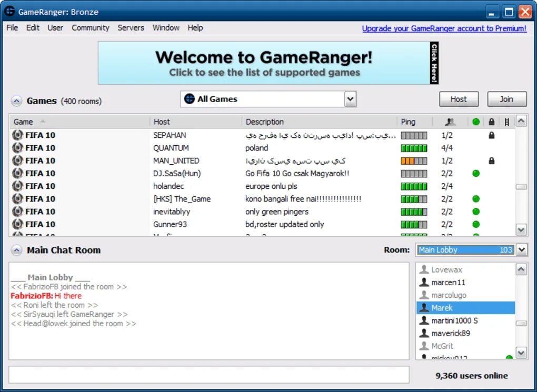
Task: Sort by green status column header
Action: 476,122
